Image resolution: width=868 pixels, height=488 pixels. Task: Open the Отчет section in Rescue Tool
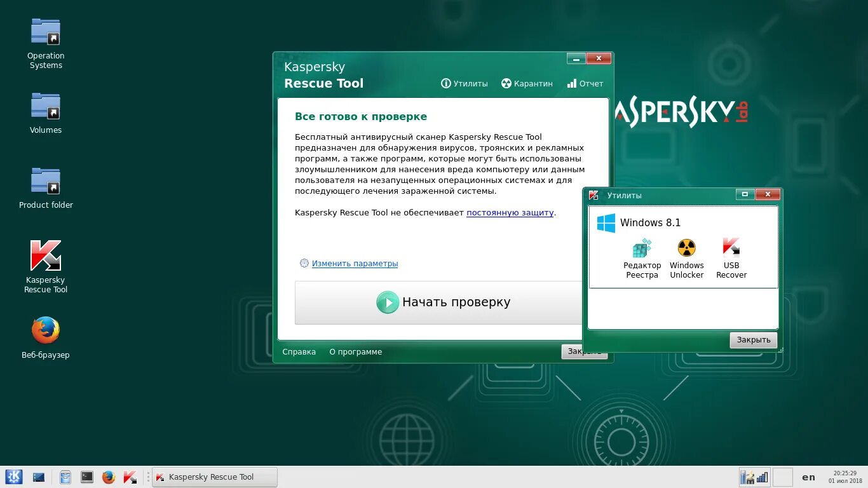tap(585, 83)
